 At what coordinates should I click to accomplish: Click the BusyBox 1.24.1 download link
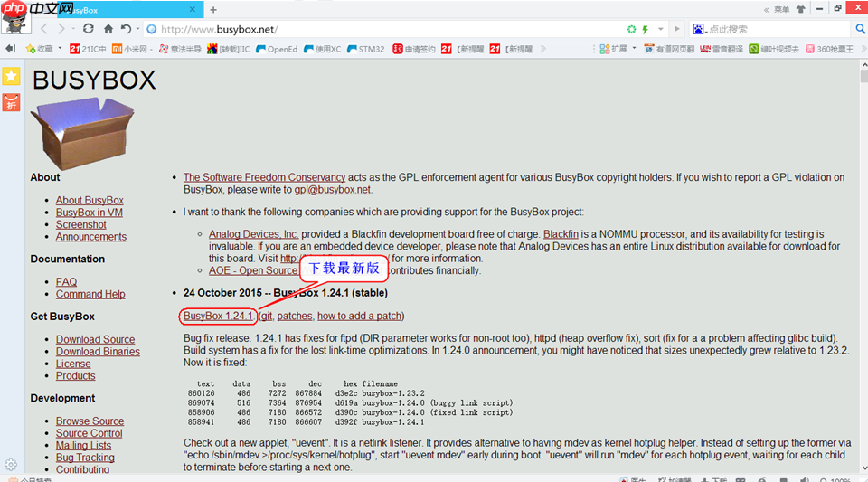(218, 316)
